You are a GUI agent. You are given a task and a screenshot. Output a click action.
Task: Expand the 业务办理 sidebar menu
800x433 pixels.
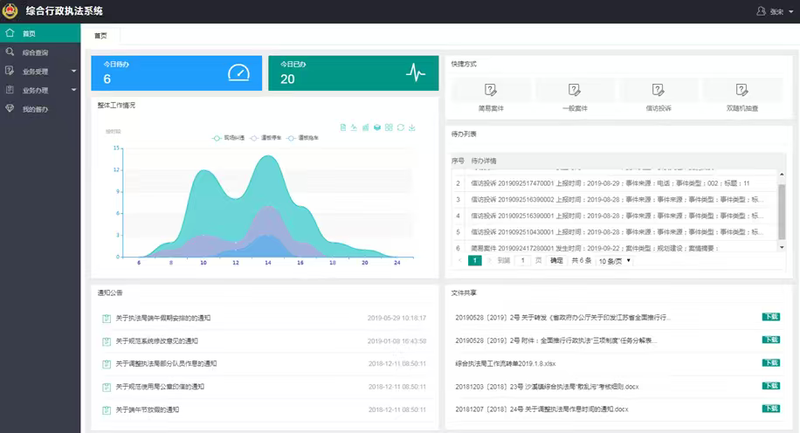(x=40, y=90)
